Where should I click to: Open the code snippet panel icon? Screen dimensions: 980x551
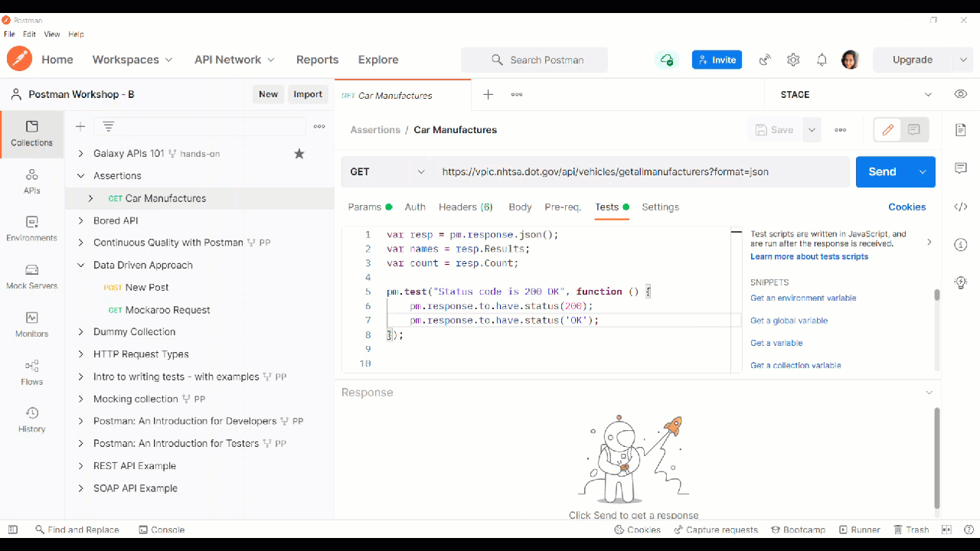tap(961, 207)
